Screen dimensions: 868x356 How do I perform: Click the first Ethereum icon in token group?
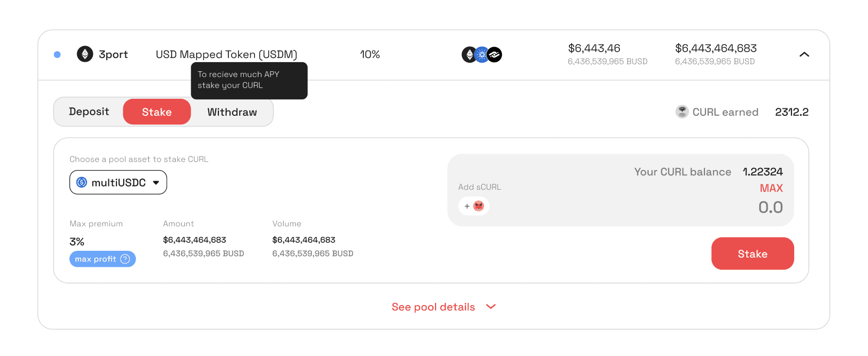pyautogui.click(x=469, y=55)
